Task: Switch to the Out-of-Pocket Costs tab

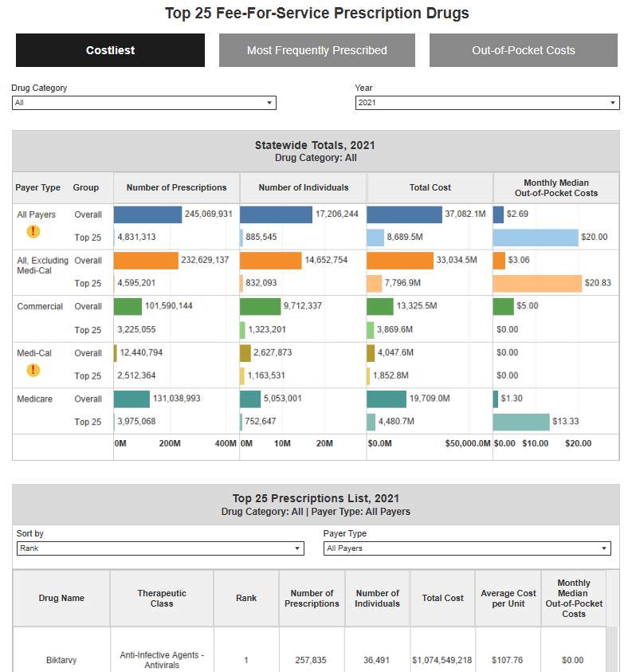Action: pos(523,49)
